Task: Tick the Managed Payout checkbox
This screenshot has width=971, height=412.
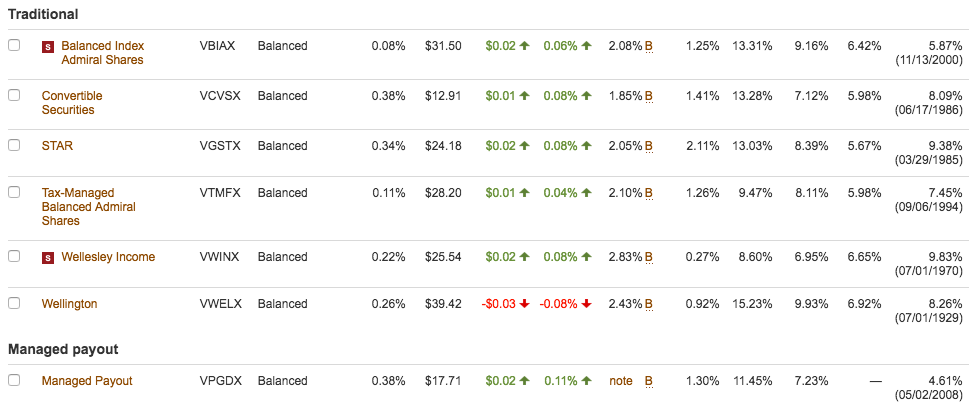Action: 14,380
